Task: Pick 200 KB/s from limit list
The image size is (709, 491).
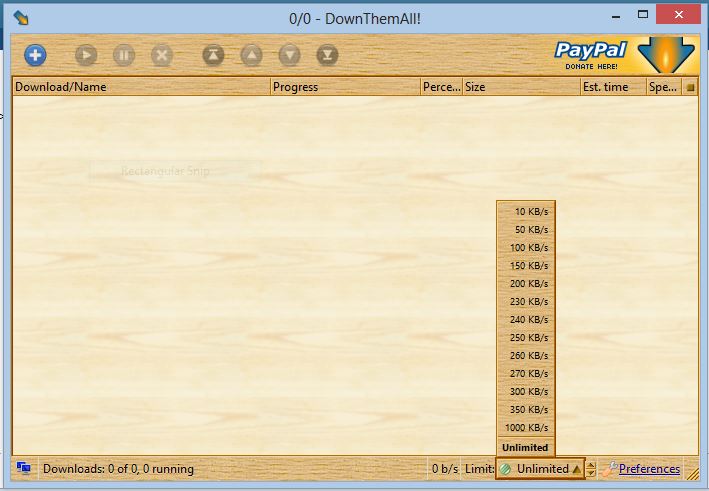Action: point(526,283)
